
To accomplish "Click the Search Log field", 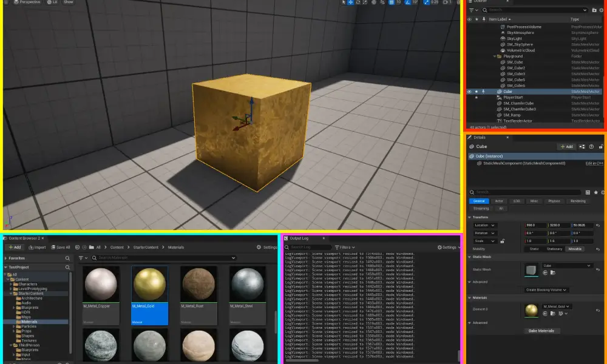I will click(308, 247).
